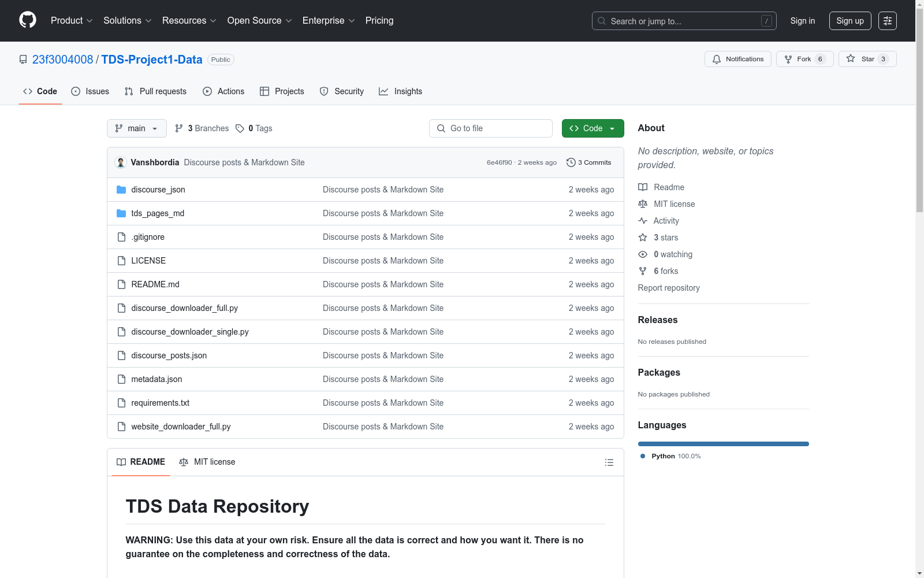
Task: Click the Packages heading link
Action: (x=659, y=373)
